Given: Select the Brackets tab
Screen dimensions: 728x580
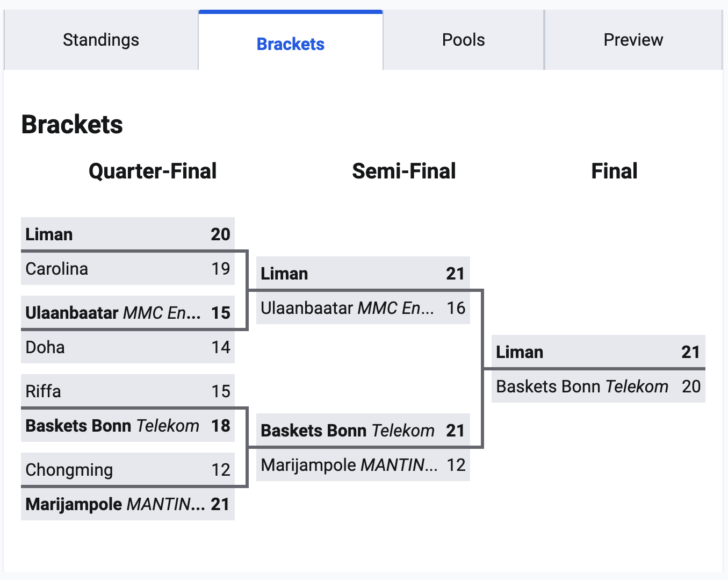Looking at the screenshot, I should coord(290,44).
